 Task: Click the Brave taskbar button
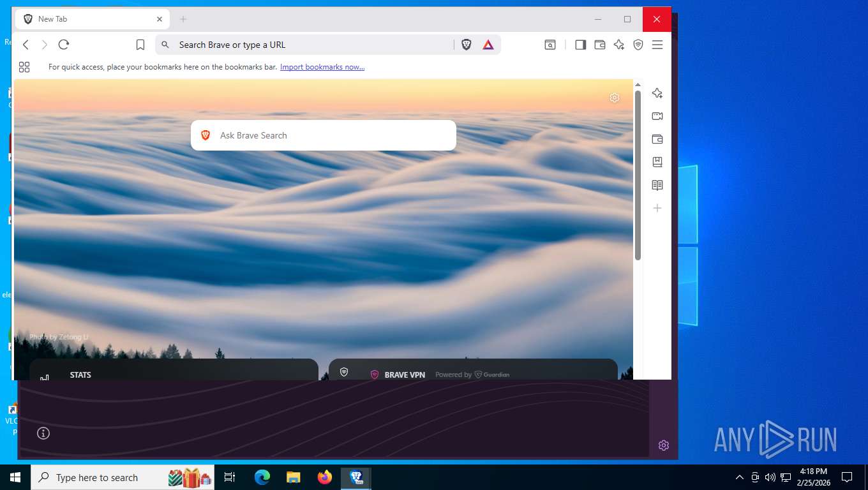[356, 477]
